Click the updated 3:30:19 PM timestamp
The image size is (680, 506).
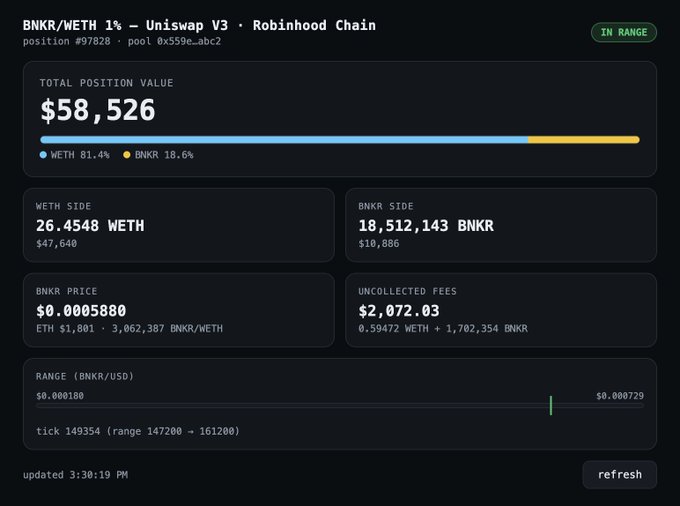coord(75,475)
